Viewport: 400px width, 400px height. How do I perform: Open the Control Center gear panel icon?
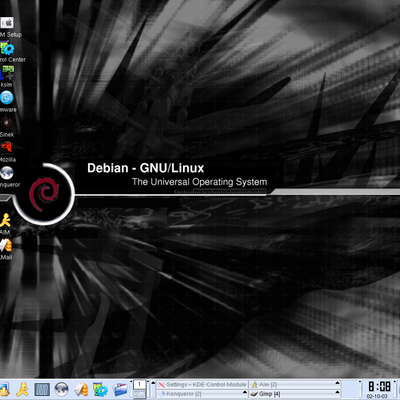[x=100, y=389]
